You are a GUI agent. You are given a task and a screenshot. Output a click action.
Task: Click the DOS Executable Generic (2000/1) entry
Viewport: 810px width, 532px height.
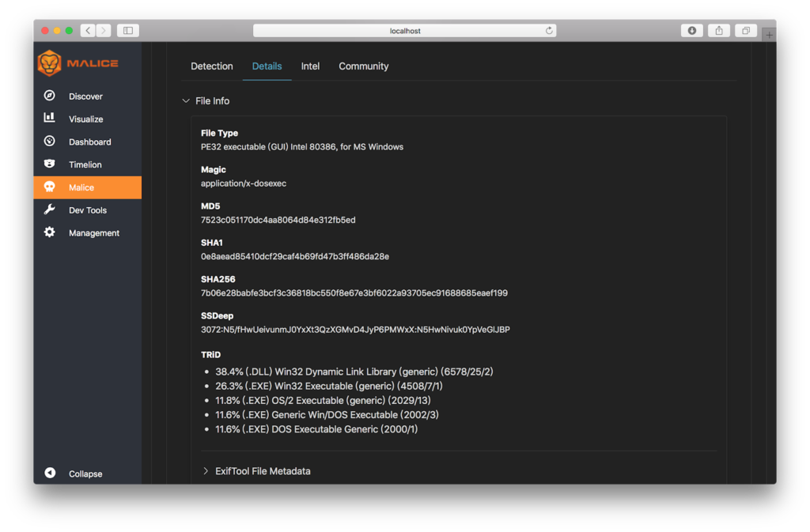pos(316,429)
